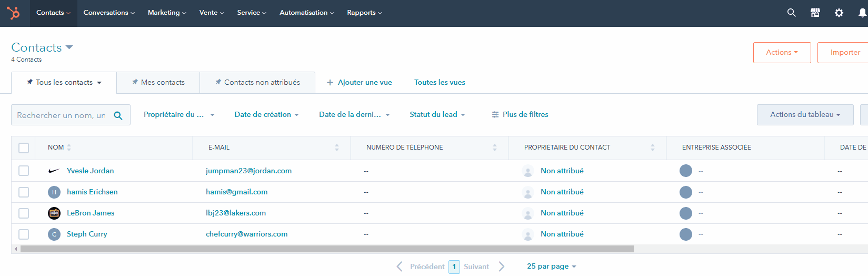Open the Actions dropdown button

click(782, 53)
